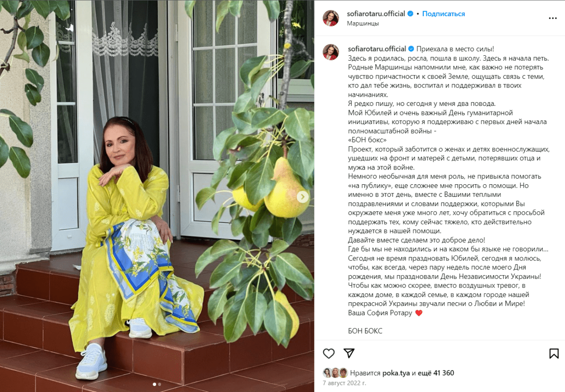Select the first carousel dot indicator
This screenshot has width=565, height=392.
tap(154, 385)
